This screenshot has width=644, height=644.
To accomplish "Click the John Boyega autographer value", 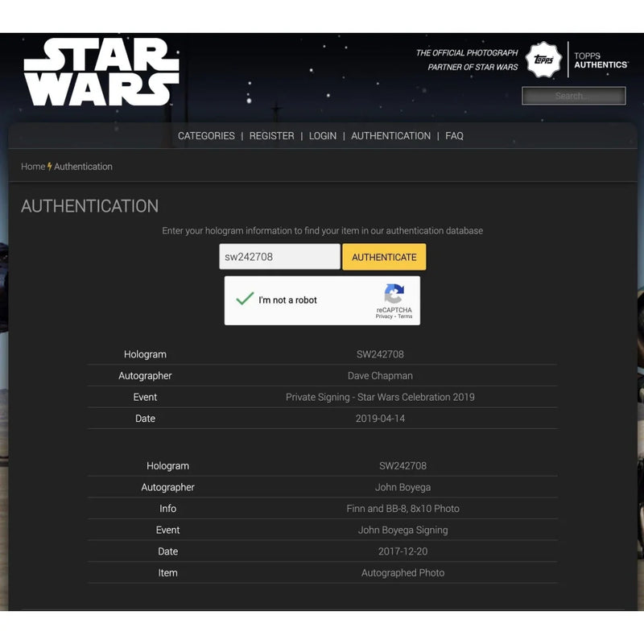I will pyautogui.click(x=402, y=487).
